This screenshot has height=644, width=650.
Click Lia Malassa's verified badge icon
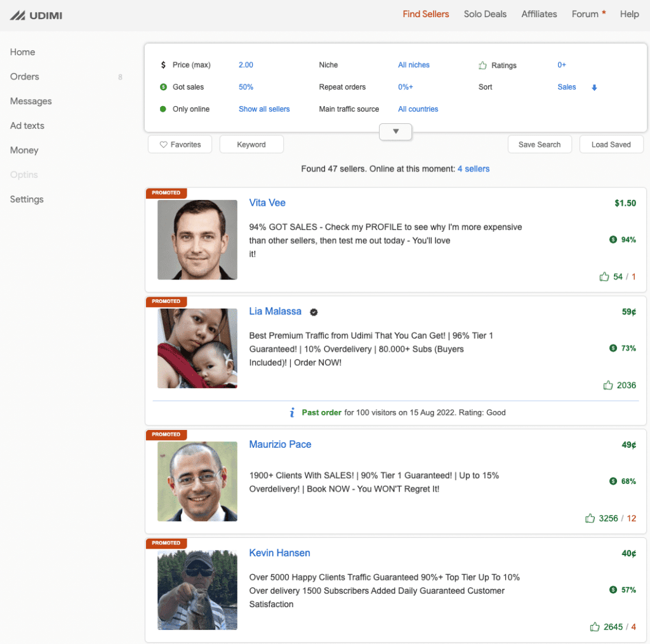(314, 312)
